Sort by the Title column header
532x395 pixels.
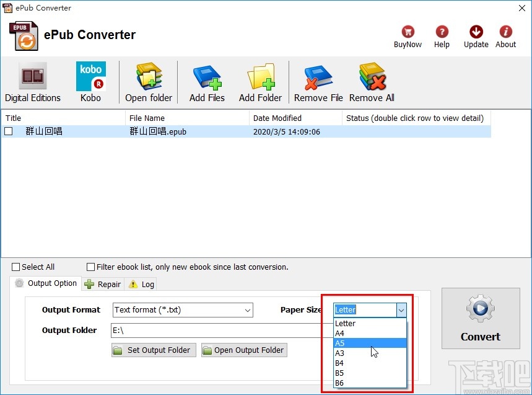click(63, 118)
